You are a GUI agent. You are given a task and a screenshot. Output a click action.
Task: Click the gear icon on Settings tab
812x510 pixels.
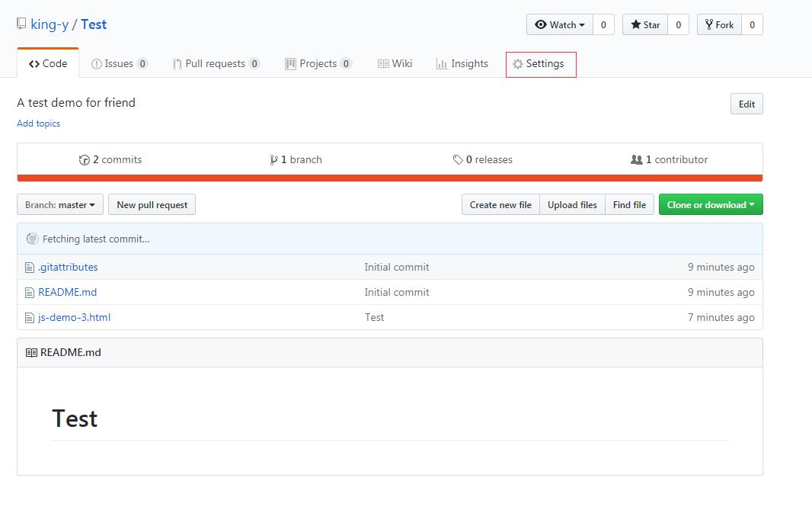click(518, 64)
